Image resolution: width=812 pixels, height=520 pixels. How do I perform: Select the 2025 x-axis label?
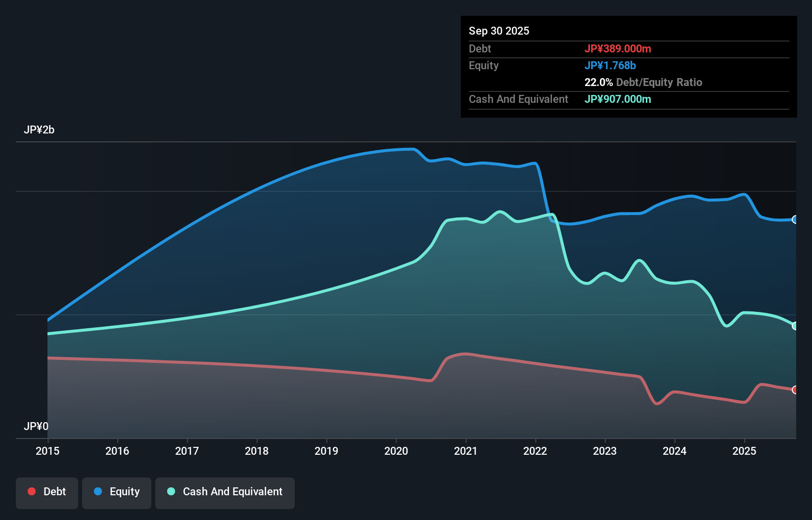[x=744, y=451]
